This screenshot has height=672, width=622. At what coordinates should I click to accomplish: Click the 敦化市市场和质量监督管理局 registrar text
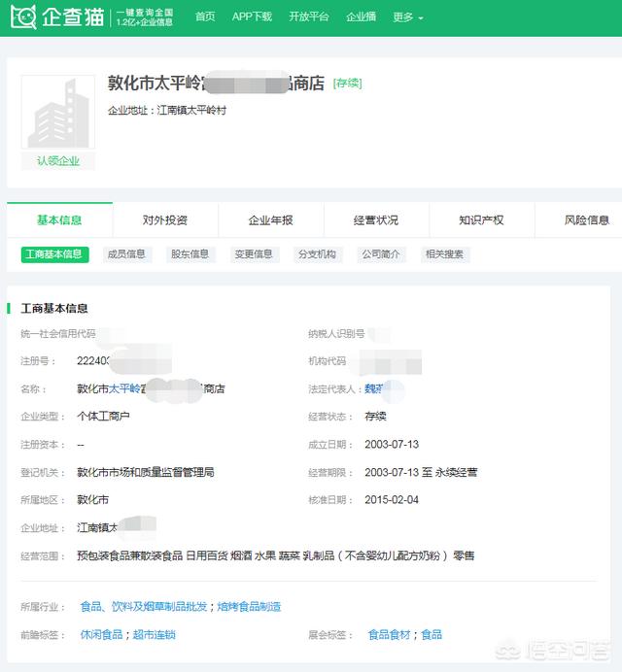click(146, 472)
